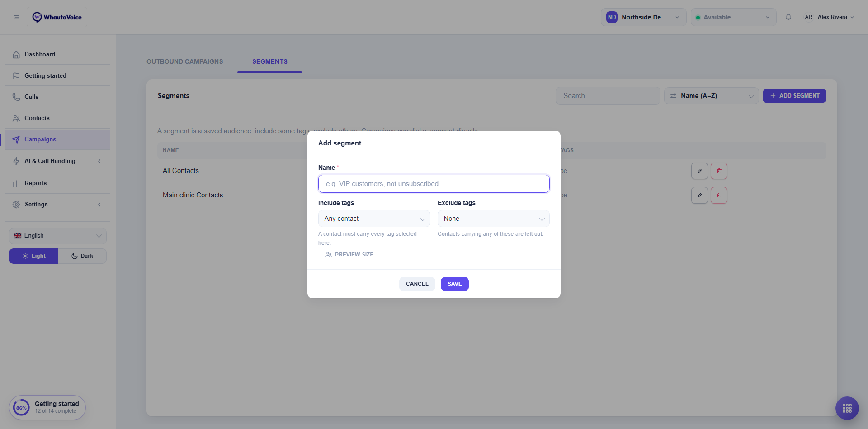The width and height of the screenshot is (868, 429).
Task: Click the Reports bar chart icon
Action: point(16,183)
